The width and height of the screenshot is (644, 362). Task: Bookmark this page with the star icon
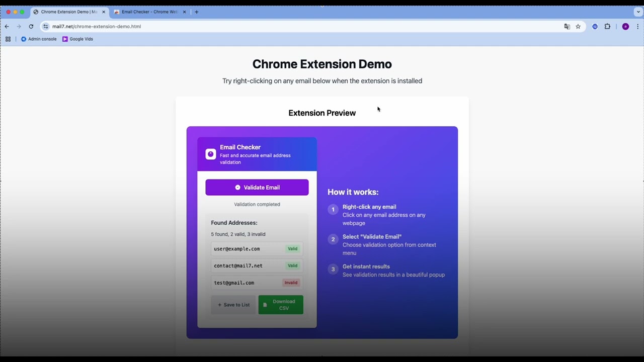pyautogui.click(x=578, y=27)
